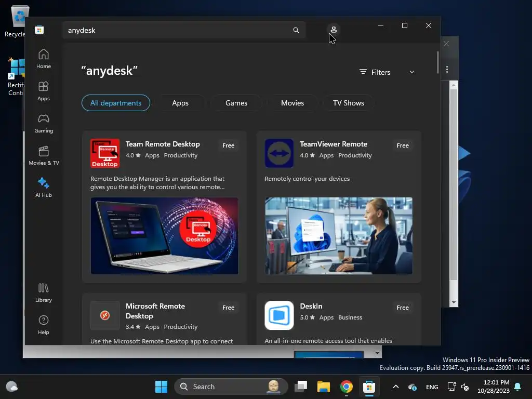Click the Team Remote Desktop laptop screenshot
Image resolution: width=532 pixels, height=399 pixels.
(164, 236)
